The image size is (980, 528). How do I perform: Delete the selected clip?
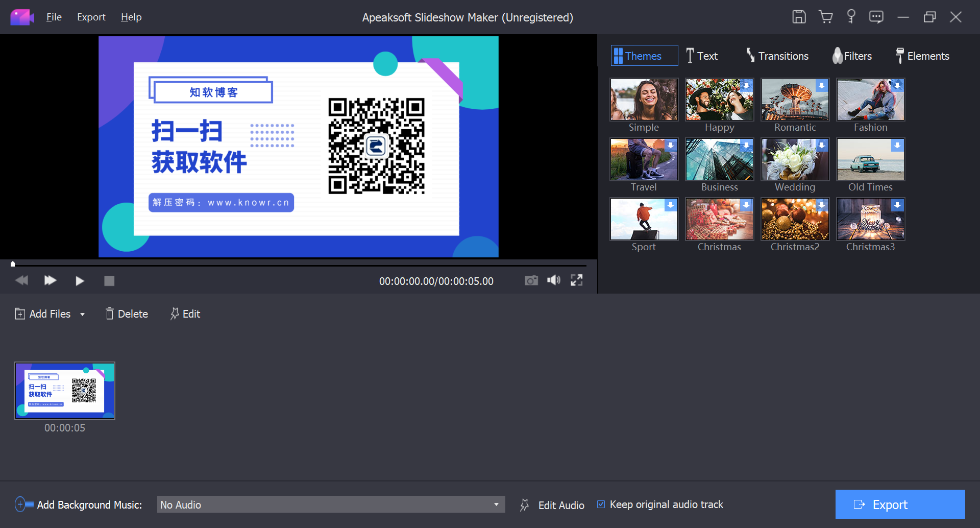point(127,314)
